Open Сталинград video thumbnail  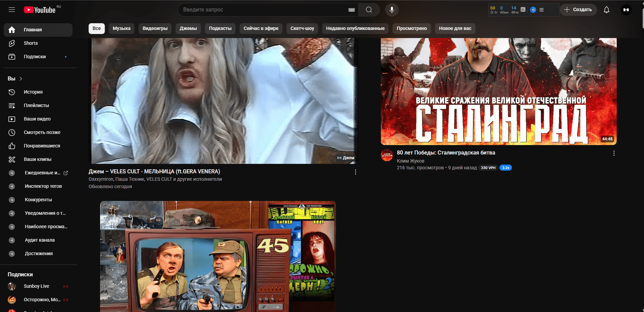(x=499, y=92)
